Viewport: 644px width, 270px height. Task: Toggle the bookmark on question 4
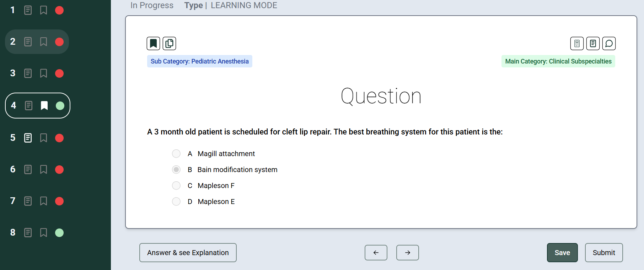44,106
